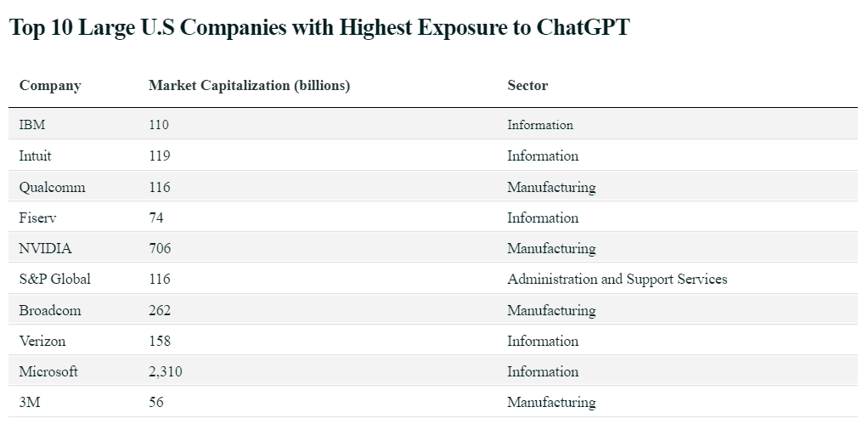Click the Microsoft company name
Image resolution: width=868 pixels, height=441 pixels.
[x=48, y=372]
